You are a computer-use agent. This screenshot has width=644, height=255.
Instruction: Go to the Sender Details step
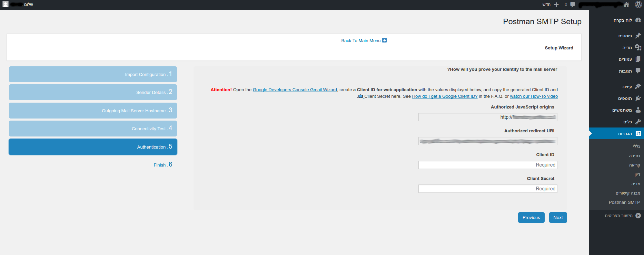[93, 92]
